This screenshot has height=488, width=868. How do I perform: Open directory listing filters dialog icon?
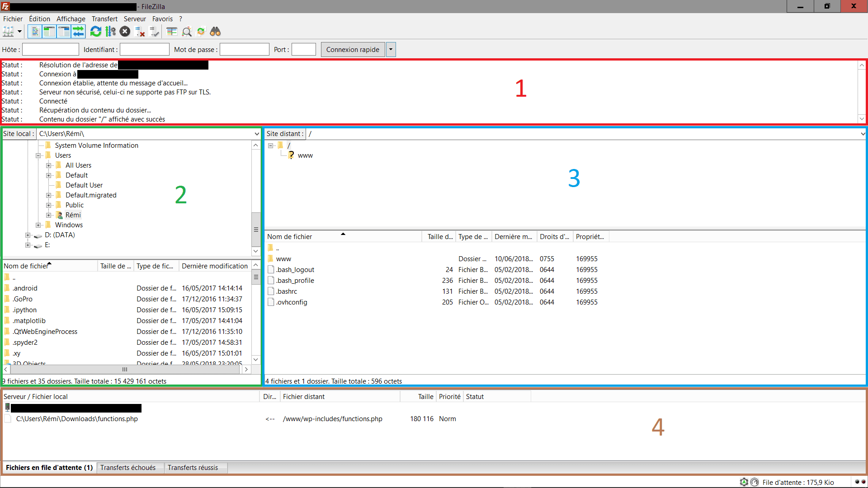[172, 32]
